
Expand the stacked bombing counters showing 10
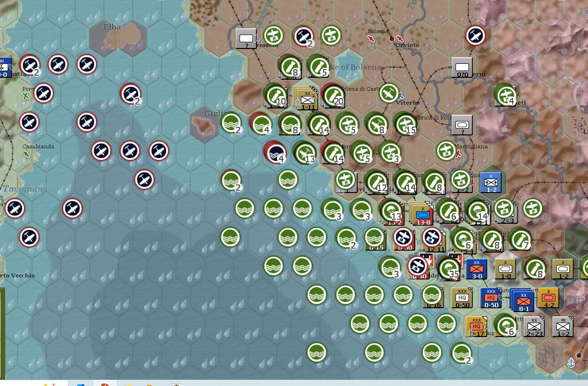point(276,96)
